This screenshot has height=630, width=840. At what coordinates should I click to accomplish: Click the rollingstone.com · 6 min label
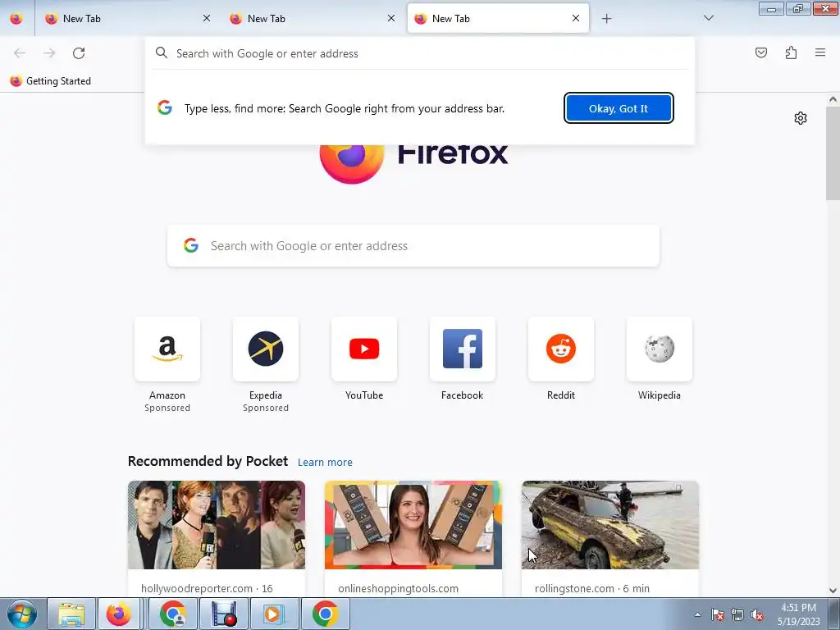click(x=592, y=588)
